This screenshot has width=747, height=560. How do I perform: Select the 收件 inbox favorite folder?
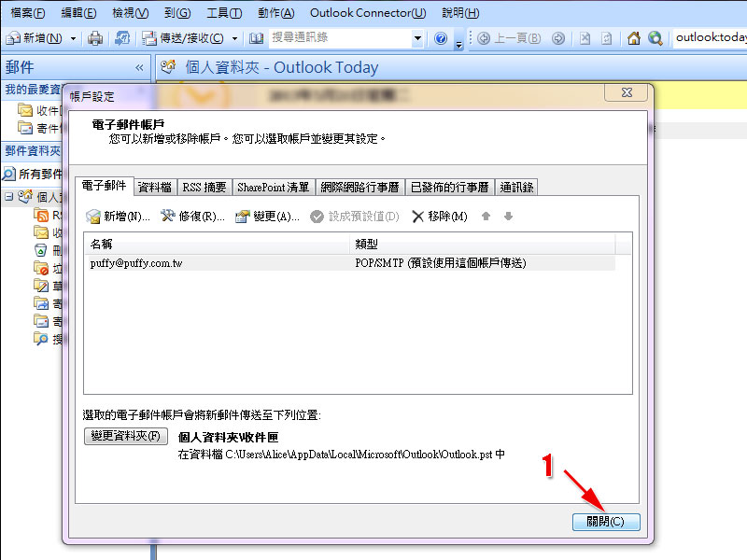(x=39, y=110)
